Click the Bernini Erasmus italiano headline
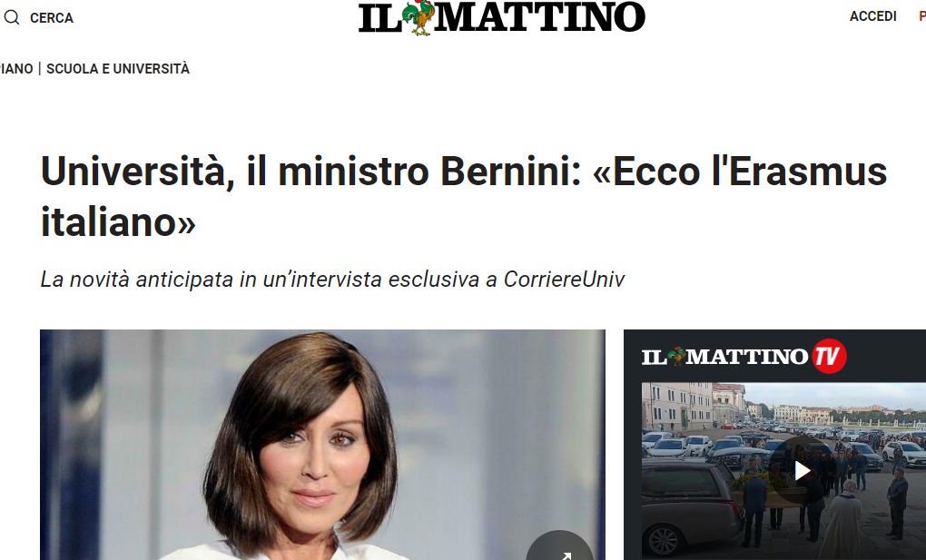Viewport: 926px width, 560px height. point(464,197)
